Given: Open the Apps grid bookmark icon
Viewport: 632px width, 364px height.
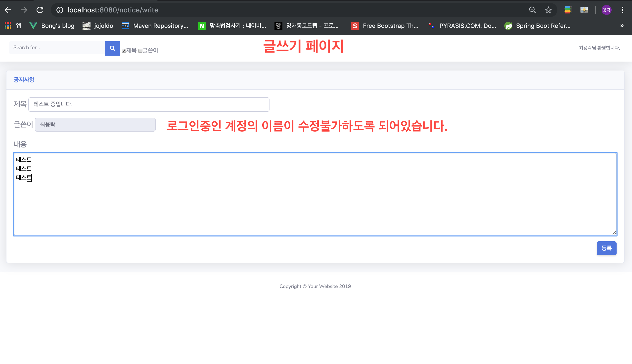Looking at the screenshot, I should [x=8, y=26].
